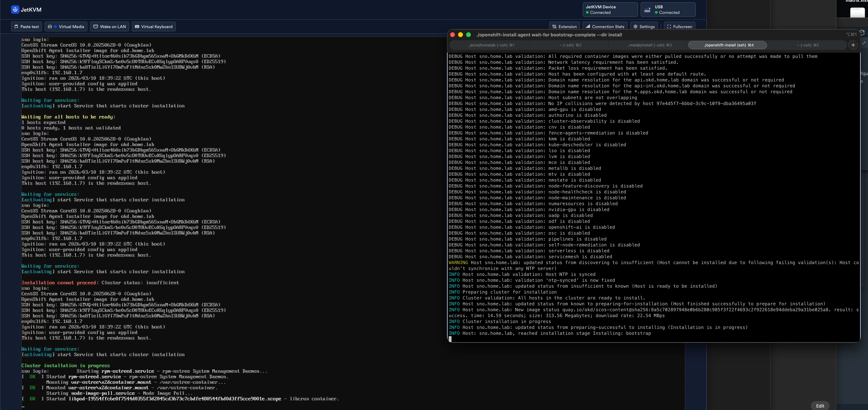Image resolution: width=868 pixels, height=410 pixels.
Task: Click the Edit button at bottom right
Action: [x=820, y=406]
